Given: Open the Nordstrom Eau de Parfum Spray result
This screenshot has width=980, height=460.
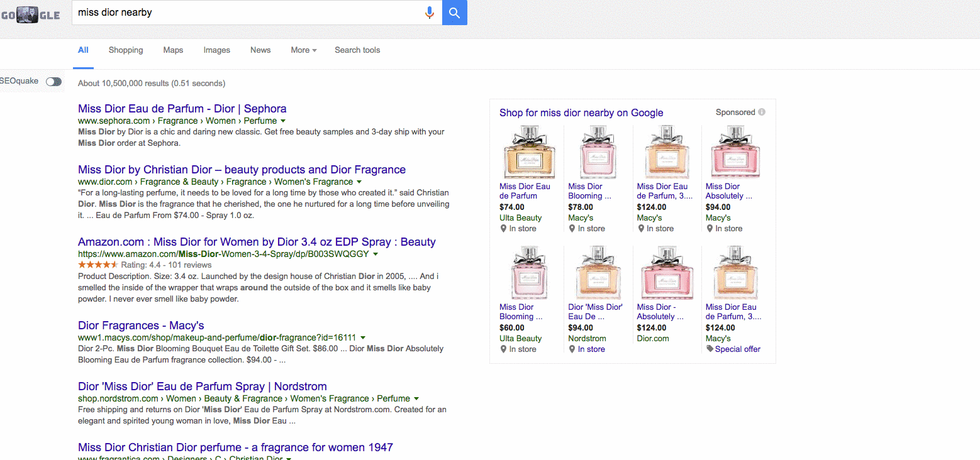Looking at the screenshot, I should click(x=203, y=386).
